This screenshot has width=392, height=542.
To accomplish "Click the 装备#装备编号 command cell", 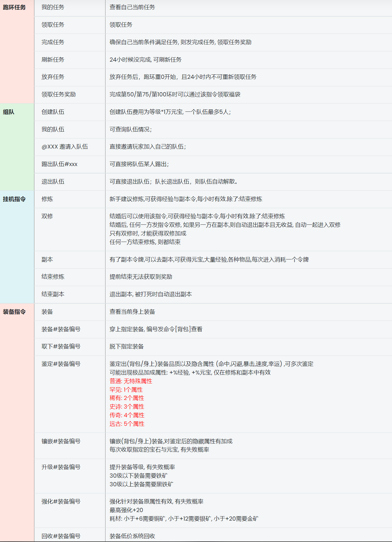I will [x=70, y=329].
